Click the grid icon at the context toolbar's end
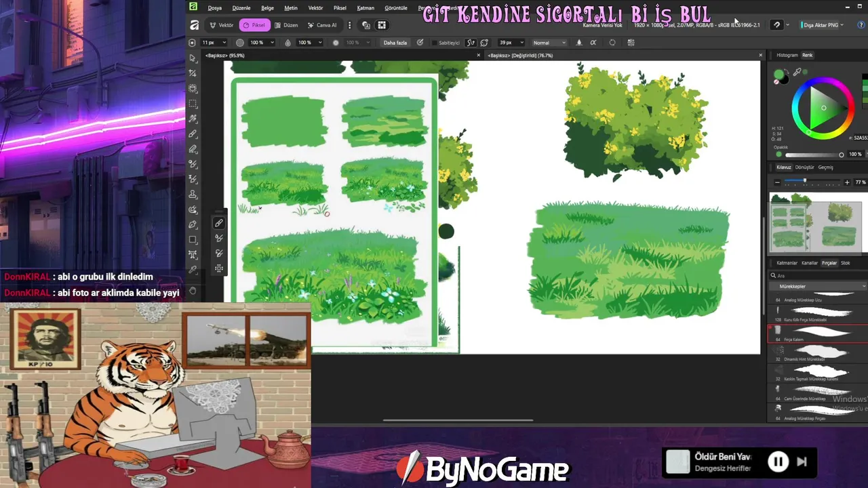The image size is (868, 488). pos(631,43)
